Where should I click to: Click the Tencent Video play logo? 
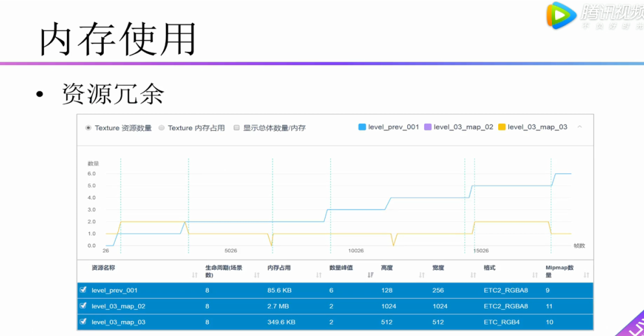pyautogui.click(x=560, y=16)
